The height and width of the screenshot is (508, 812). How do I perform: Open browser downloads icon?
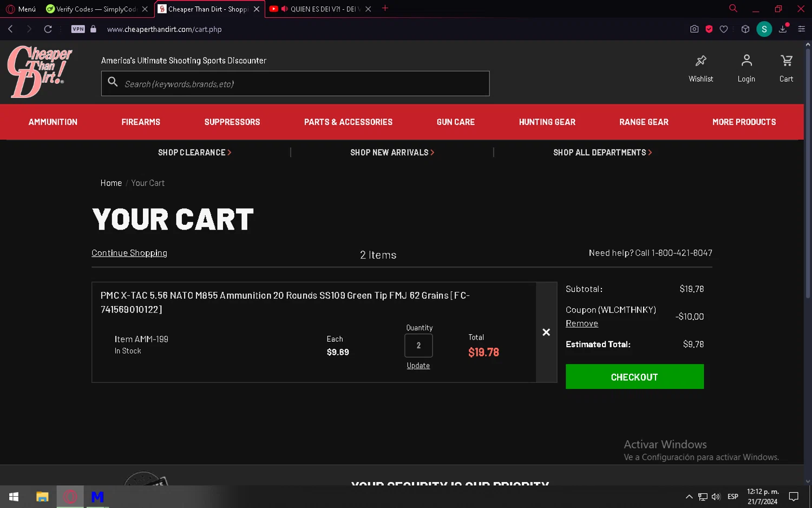[x=783, y=29]
